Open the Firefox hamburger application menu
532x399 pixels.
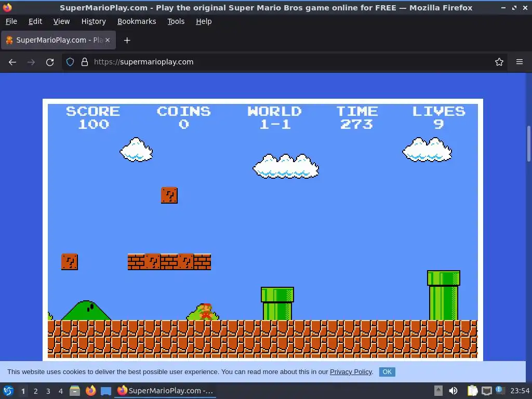tap(520, 62)
